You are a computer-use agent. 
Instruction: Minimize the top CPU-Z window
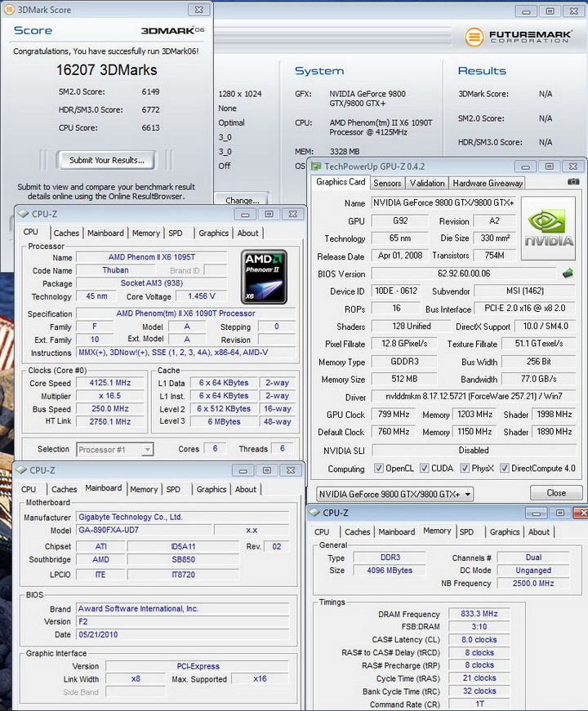tap(245, 214)
